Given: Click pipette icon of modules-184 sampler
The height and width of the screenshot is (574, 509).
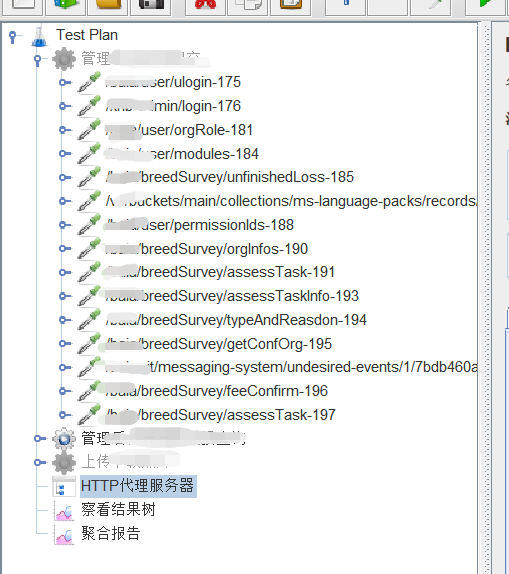Looking at the screenshot, I should pos(89,153).
